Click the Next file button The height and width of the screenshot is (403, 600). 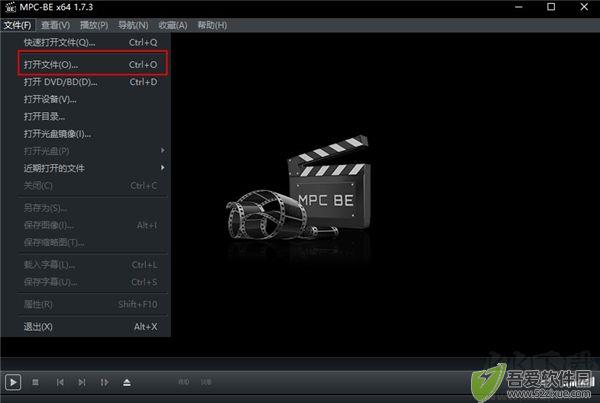click(x=82, y=382)
